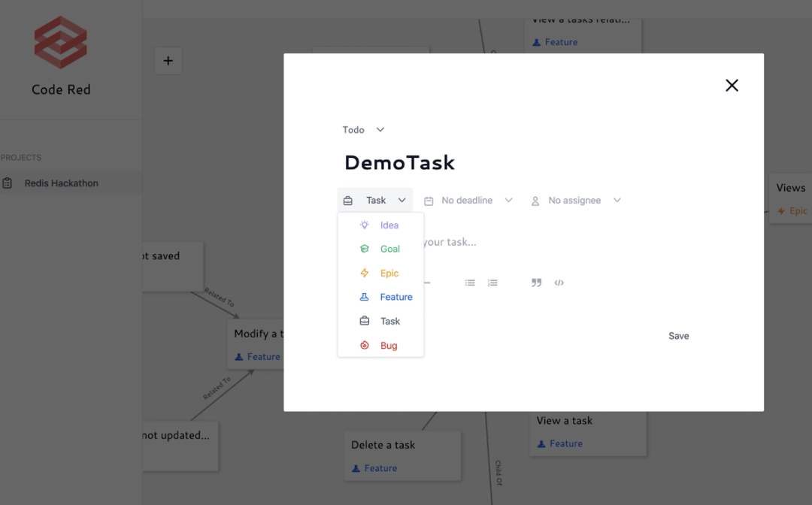The width and height of the screenshot is (812, 505).
Task: Select the Goal hexagon icon
Action: [x=363, y=249]
